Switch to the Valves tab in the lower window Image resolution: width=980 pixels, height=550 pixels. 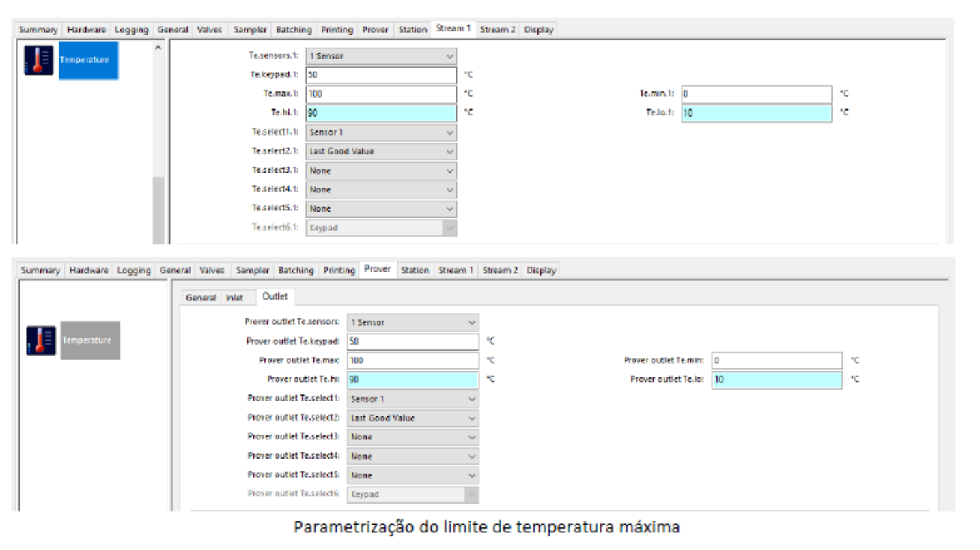pos(212,271)
